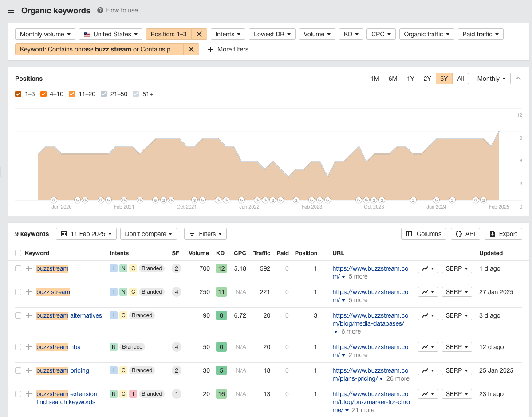Switch chart range to 1Y

pyautogui.click(x=410, y=79)
